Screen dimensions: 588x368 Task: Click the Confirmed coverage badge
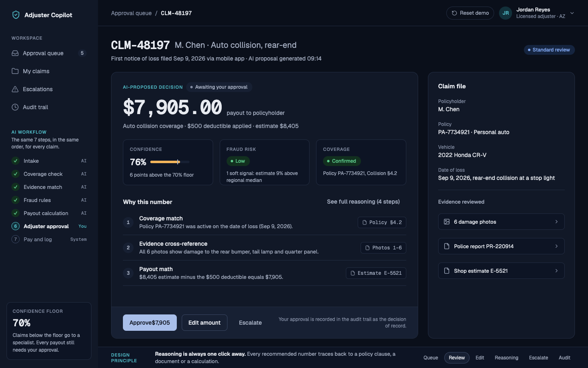(x=342, y=161)
